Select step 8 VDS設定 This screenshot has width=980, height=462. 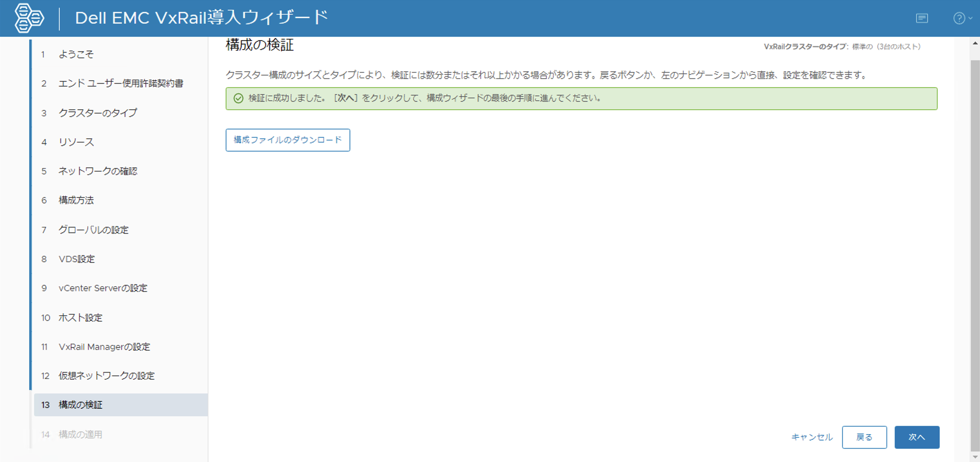(76, 259)
